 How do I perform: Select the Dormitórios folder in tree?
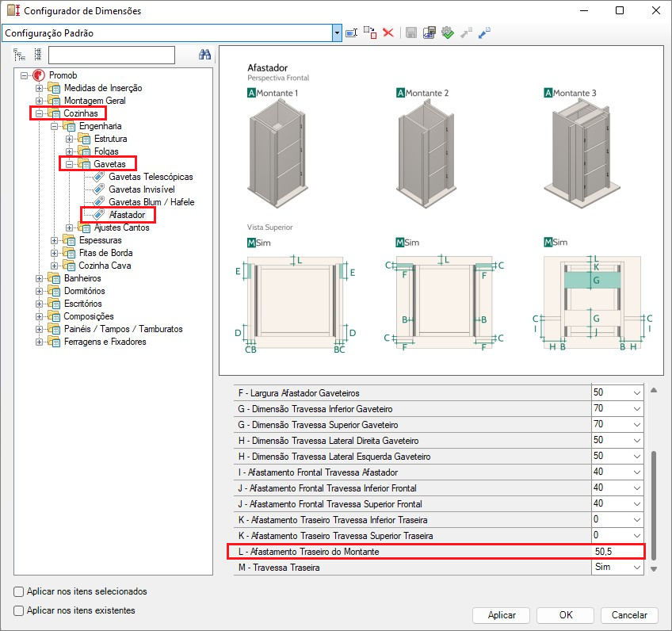(x=86, y=291)
